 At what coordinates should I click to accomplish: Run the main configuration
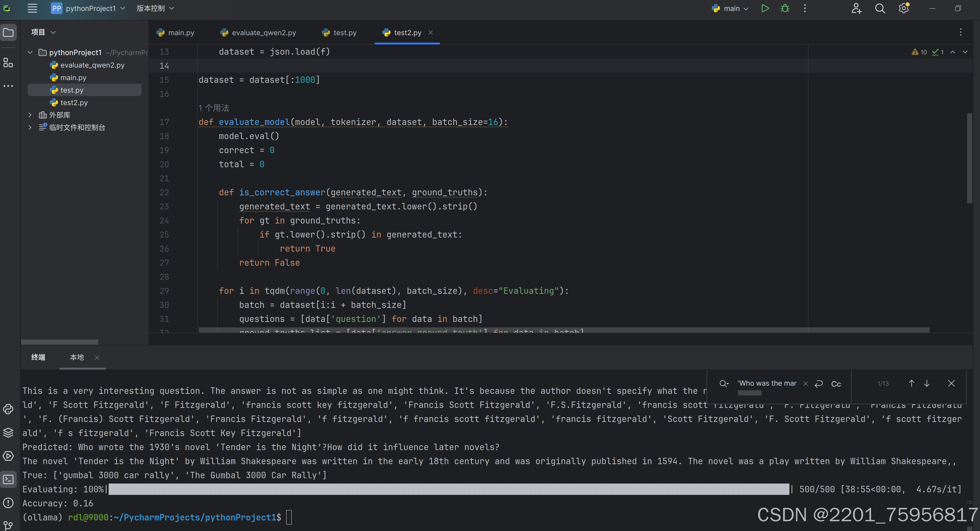coord(765,8)
